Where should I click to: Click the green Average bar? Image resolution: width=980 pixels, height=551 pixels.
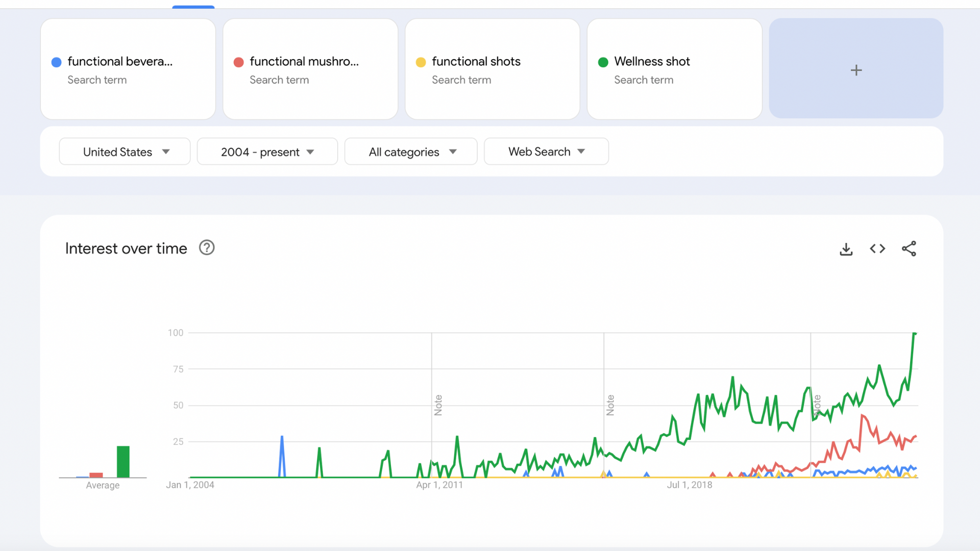(123, 462)
